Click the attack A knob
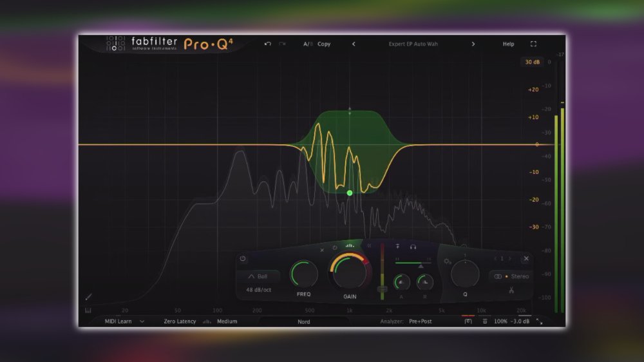 [x=401, y=282]
